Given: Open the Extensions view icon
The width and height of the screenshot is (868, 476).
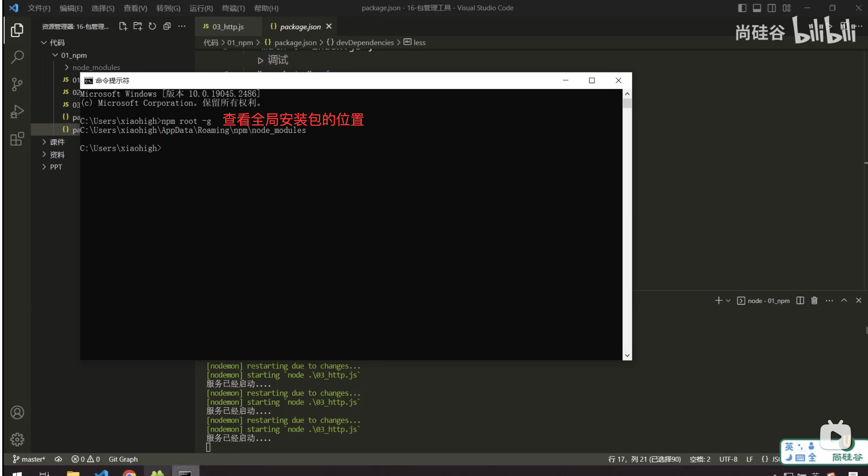Looking at the screenshot, I should (17, 138).
